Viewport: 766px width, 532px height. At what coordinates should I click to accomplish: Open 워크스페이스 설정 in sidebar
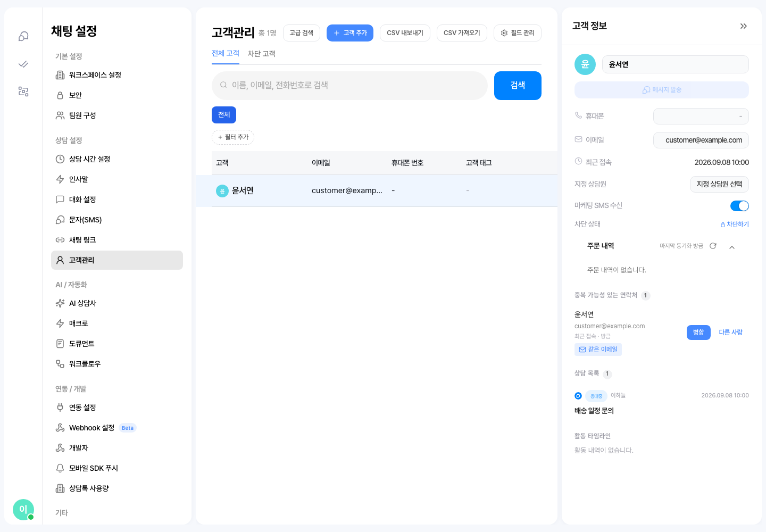pyautogui.click(x=117, y=75)
